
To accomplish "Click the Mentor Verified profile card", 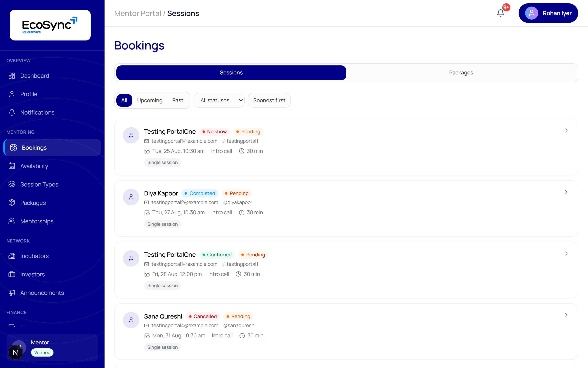I will coord(52,348).
